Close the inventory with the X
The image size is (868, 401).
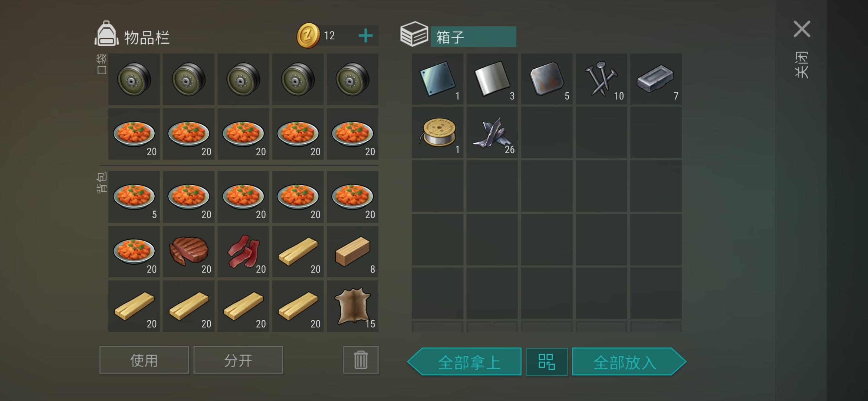click(x=802, y=29)
